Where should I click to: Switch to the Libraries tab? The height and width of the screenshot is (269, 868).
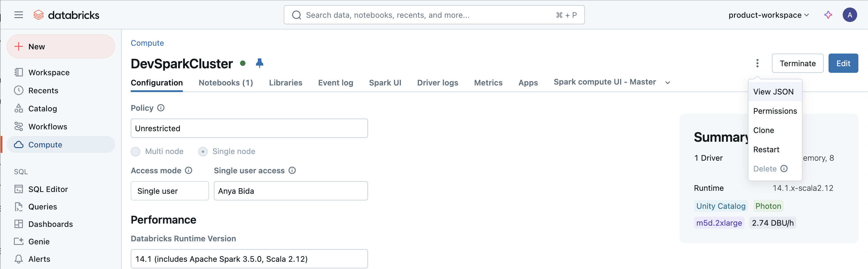point(286,82)
